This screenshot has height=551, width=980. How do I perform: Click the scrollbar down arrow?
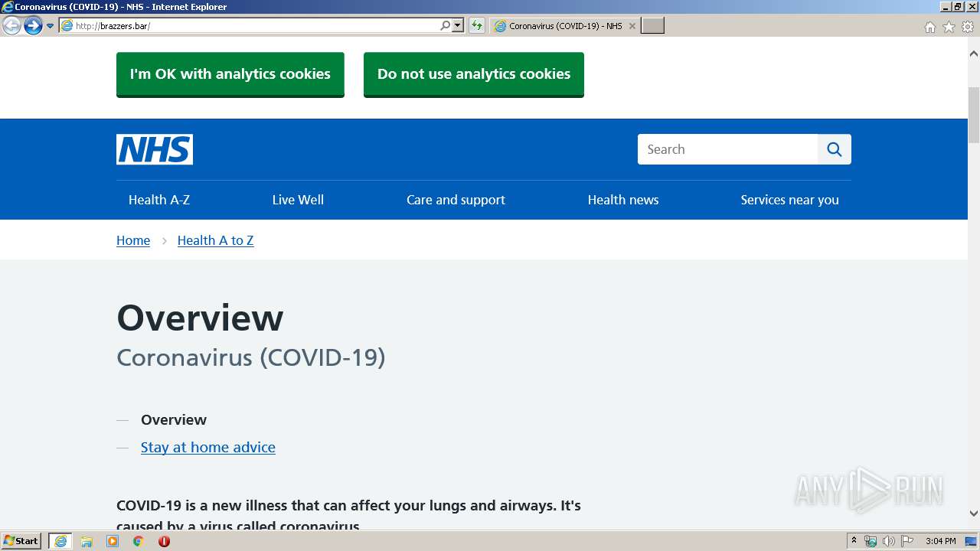click(974, 514)
